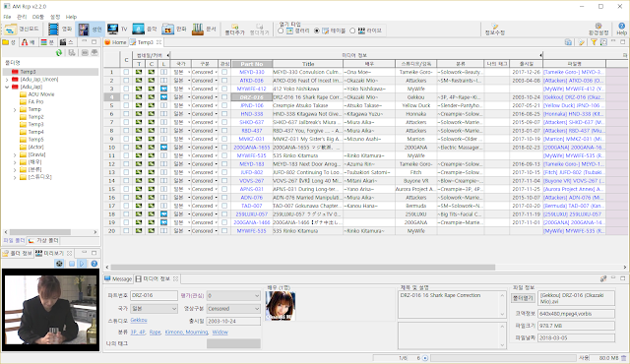The height and width of the screenshot is (364, 630).
Task: Click the pencil edit icon above table
Action: pyautogui.click(x=582, y=42)
